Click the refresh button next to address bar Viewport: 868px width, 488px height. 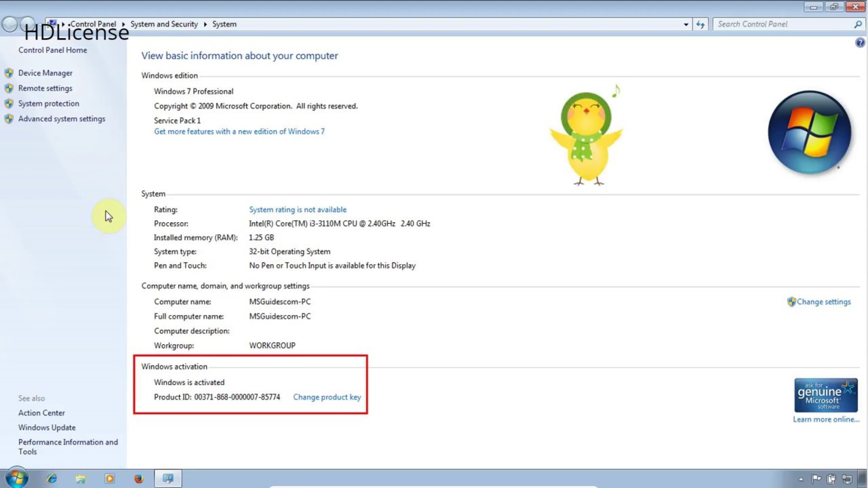pyautogui.click(x=700, y=24)
